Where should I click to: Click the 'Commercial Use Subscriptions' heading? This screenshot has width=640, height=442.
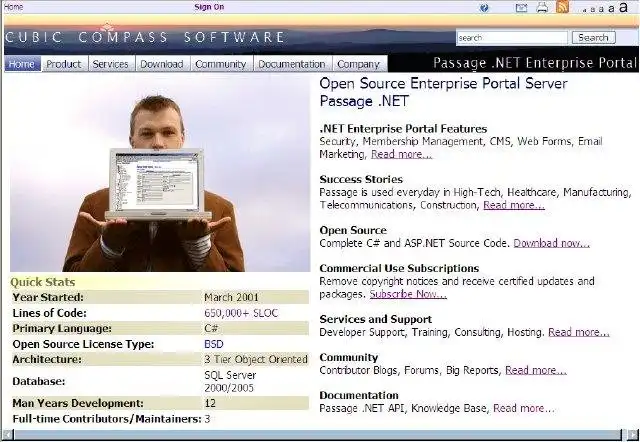(399, 268)
